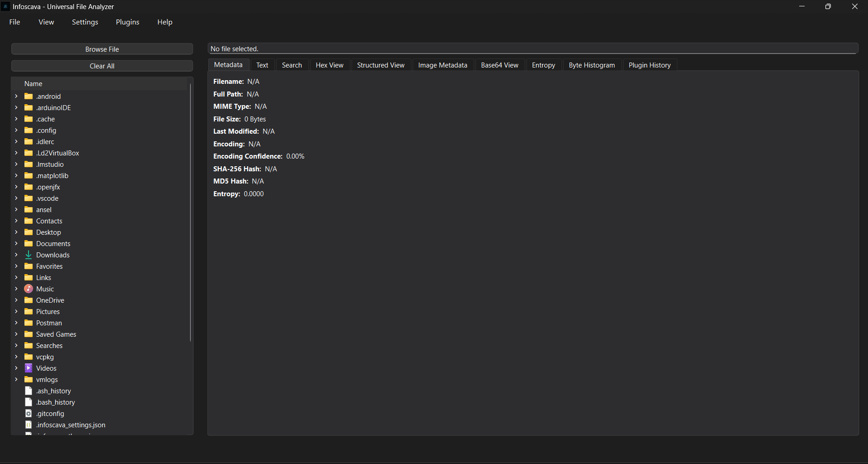Screen dimensions: 868x464
Task: Click the file tree vertical scrollbar
Action: 190,213
